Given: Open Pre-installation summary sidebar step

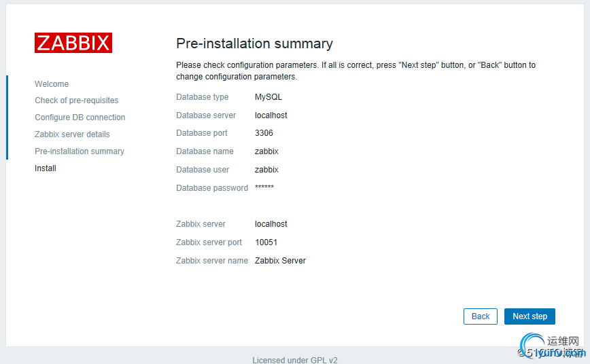Looking at the screenshot, I should (x=80, y=151).
